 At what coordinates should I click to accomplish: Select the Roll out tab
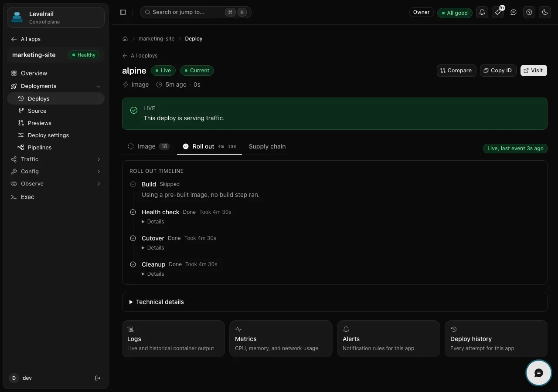(209, 146)
